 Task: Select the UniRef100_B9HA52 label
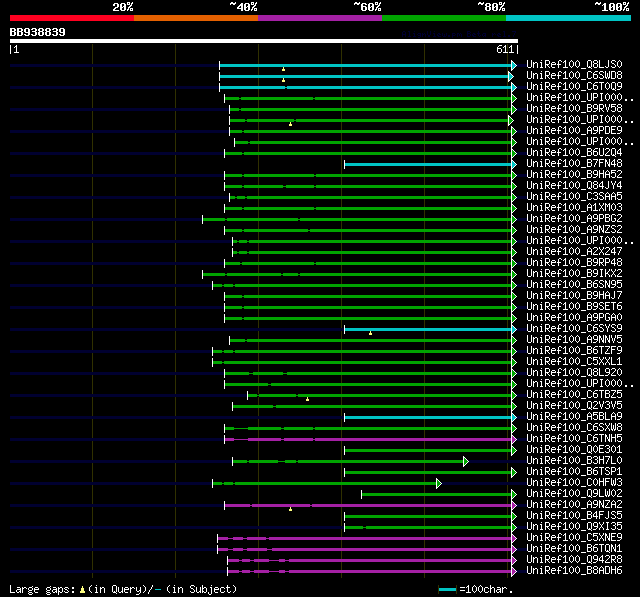(x=574, y=175)
